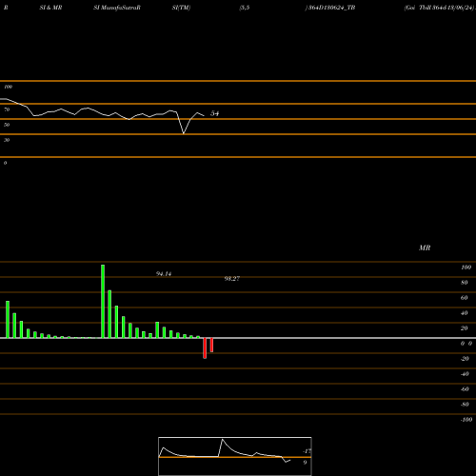Click the RSI axis label 50
476x476 pixels.
pyautogui.click(x=7, y=125)
